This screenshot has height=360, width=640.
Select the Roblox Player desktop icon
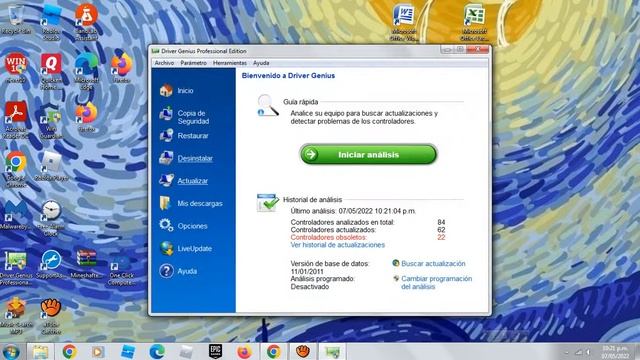pos(51,167)
